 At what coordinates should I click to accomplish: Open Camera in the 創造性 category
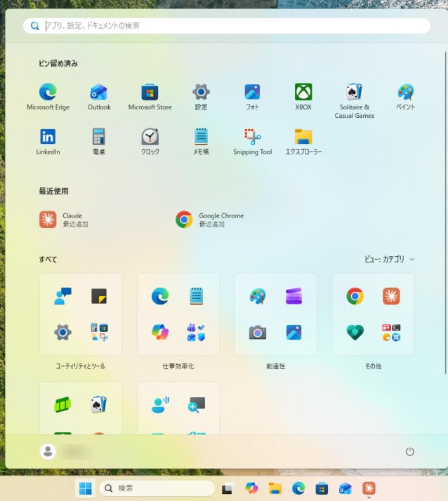pyautogui.click(x=258, y=333)
